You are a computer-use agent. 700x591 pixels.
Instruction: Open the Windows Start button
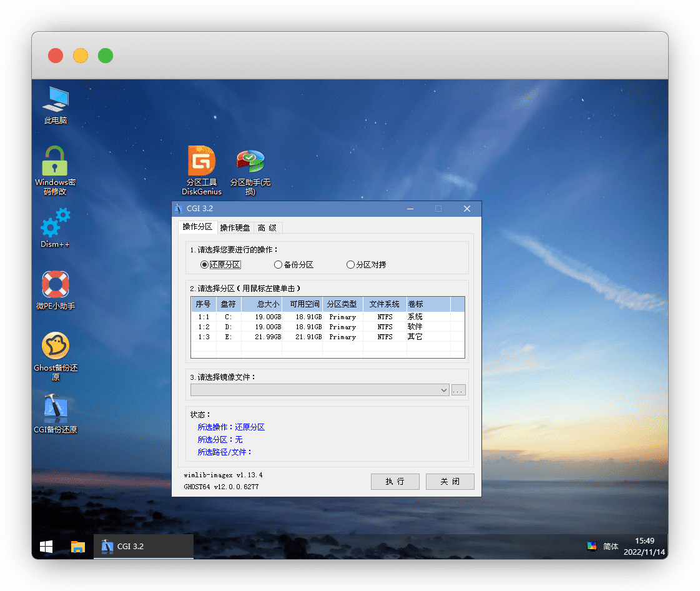(x=46, y=547)
